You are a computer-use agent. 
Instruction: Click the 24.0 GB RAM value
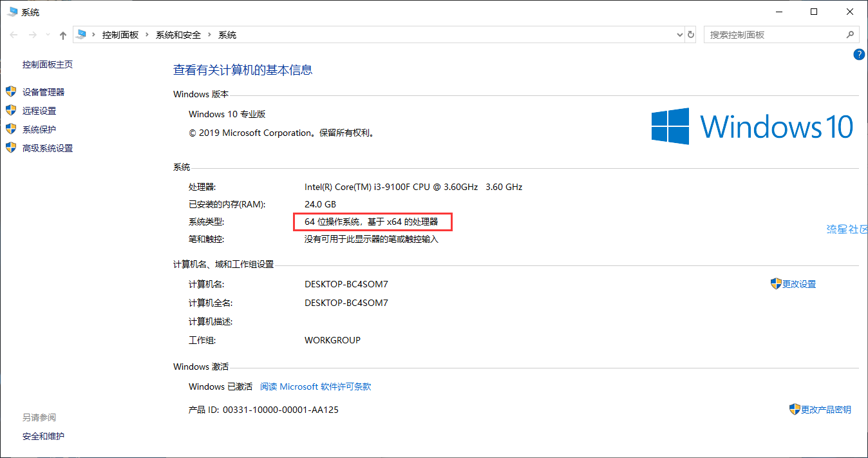click(321, 204)
